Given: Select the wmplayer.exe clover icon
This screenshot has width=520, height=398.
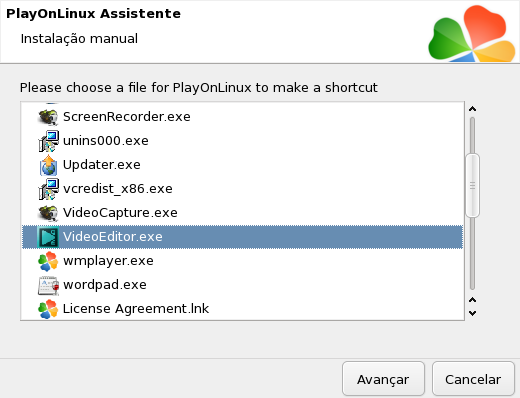Looking at the screenshot, I should tap(48, 261).
